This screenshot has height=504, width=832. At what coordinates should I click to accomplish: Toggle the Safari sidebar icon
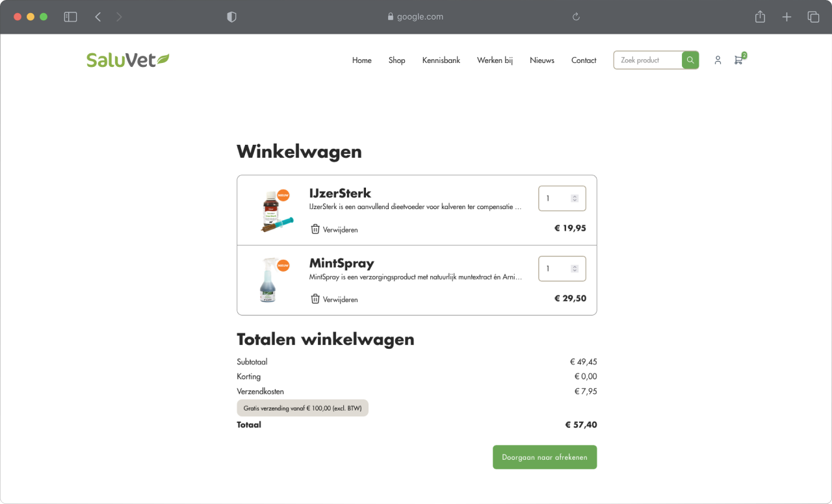[70, 17]
